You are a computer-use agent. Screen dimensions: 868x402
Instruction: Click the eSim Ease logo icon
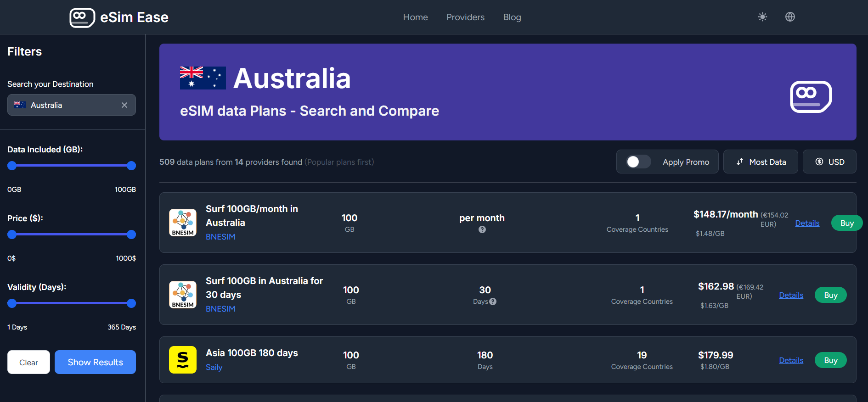point(82,17)
